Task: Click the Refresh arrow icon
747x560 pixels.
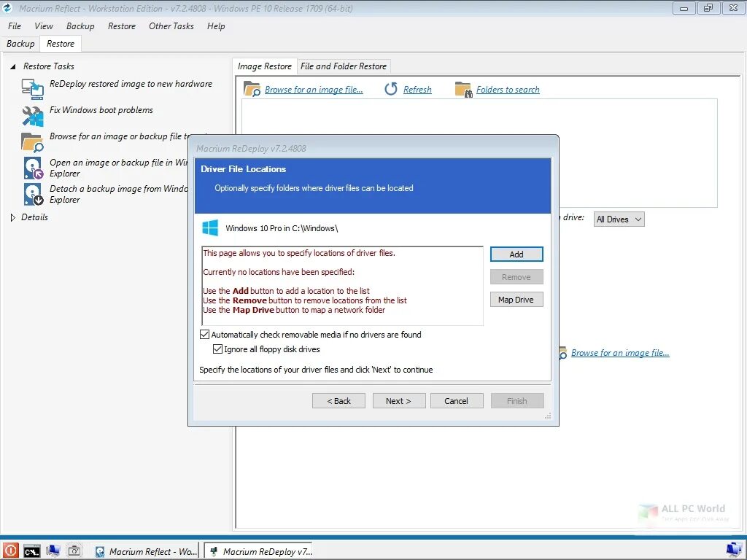Action: [391, 89]
